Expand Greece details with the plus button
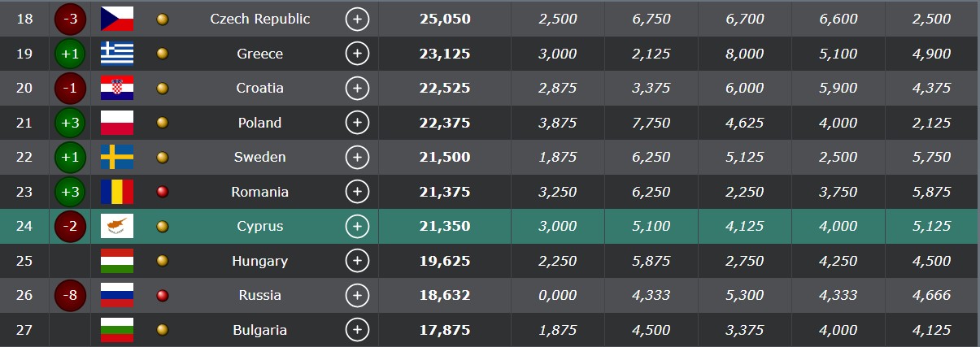The image size is (980, 347). pos(357,54)
